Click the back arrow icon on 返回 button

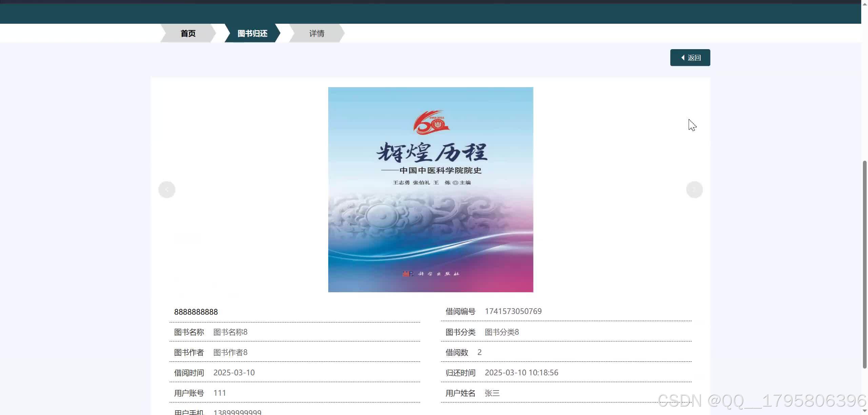[683, 57]
